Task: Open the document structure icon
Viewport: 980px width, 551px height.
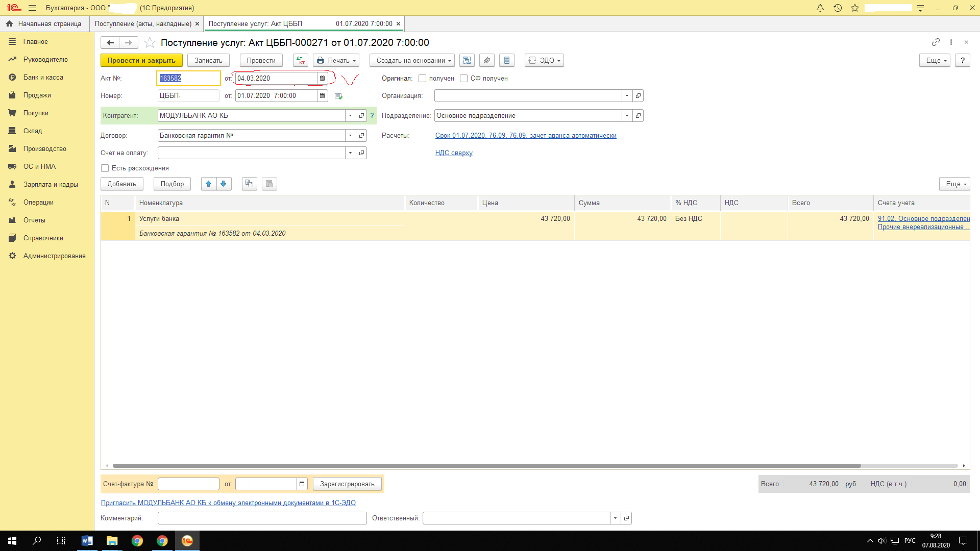Action: coord(467,60)
